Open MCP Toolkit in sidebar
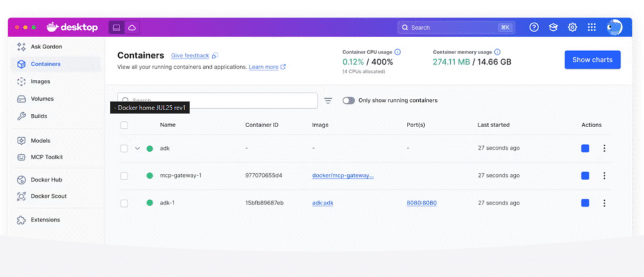 coord(46,157)
